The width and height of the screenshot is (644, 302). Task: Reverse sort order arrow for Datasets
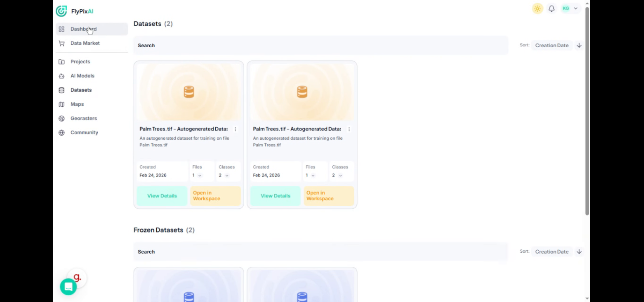579,45
